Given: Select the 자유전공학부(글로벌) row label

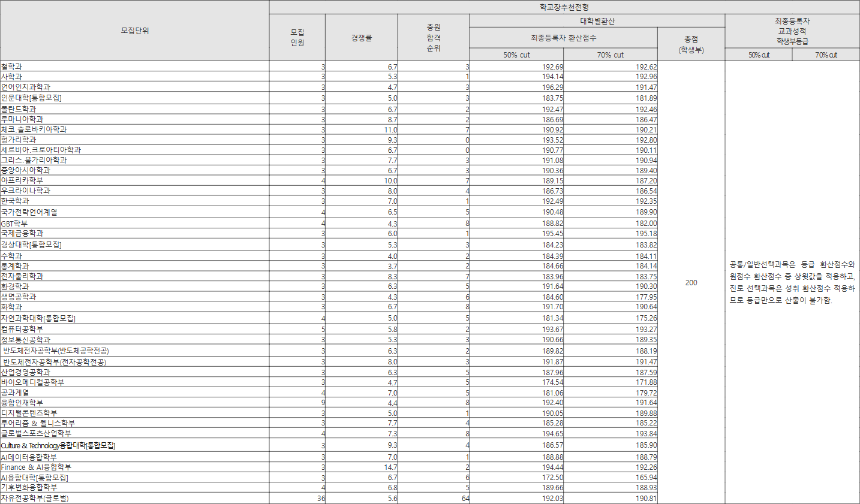Looking at the screenshot, I should [35, 498].
